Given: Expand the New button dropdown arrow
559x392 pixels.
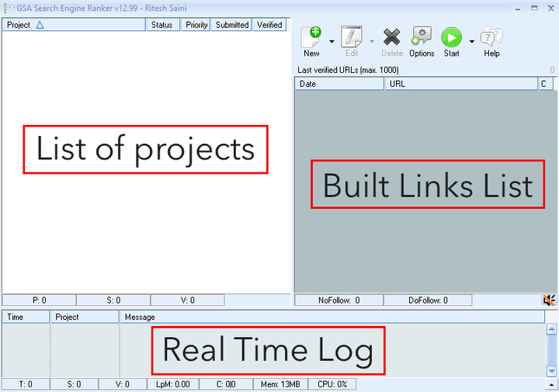Looking at the screenshot, I should click(332, 42).
